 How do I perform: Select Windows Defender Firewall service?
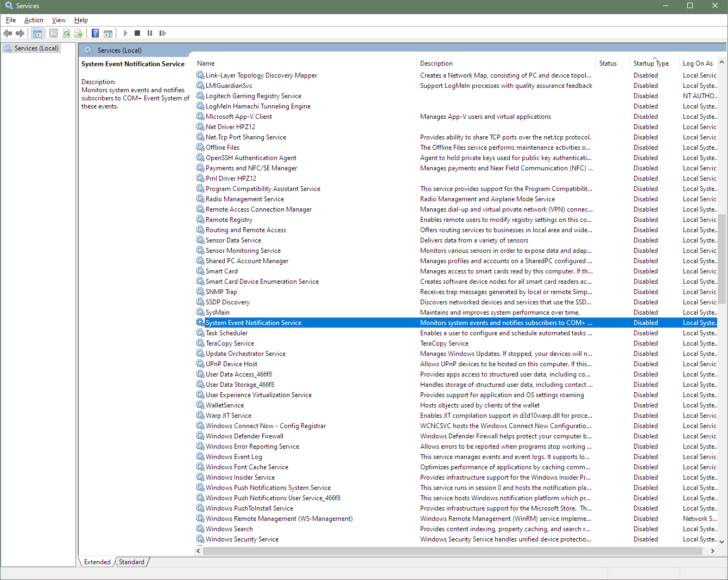[456, 436]
